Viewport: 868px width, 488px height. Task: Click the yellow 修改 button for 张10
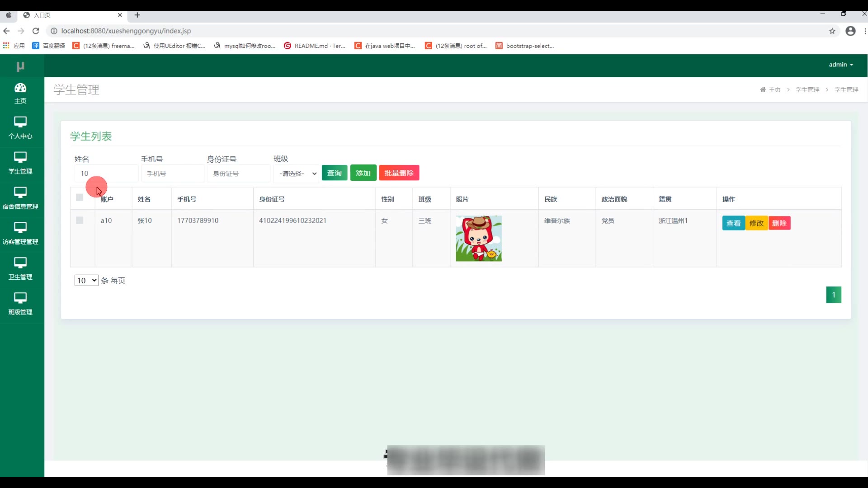tap(756, 223)
